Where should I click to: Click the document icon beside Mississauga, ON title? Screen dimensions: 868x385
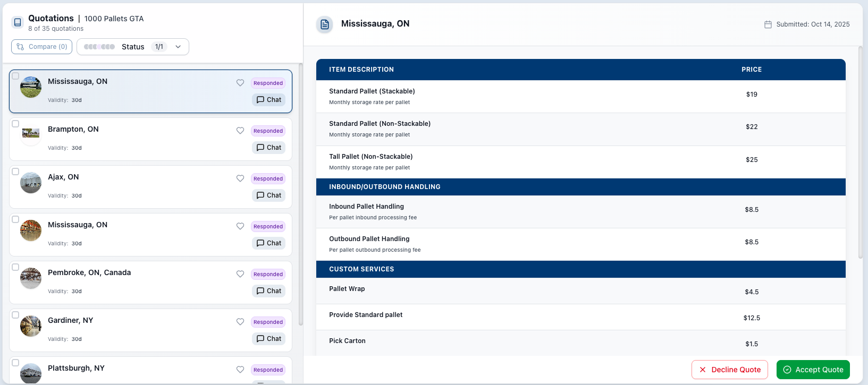click(x=325, y=24)
